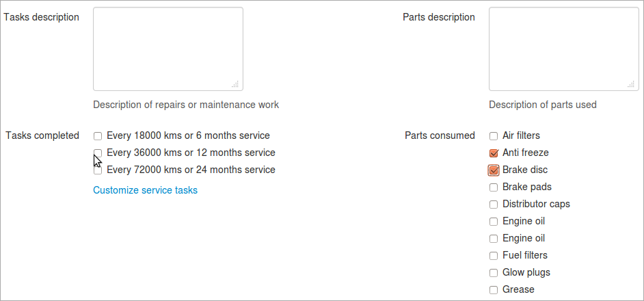Click inside the Tasks description text area
This screenshot has width=644, height=301.
[168, 49]
